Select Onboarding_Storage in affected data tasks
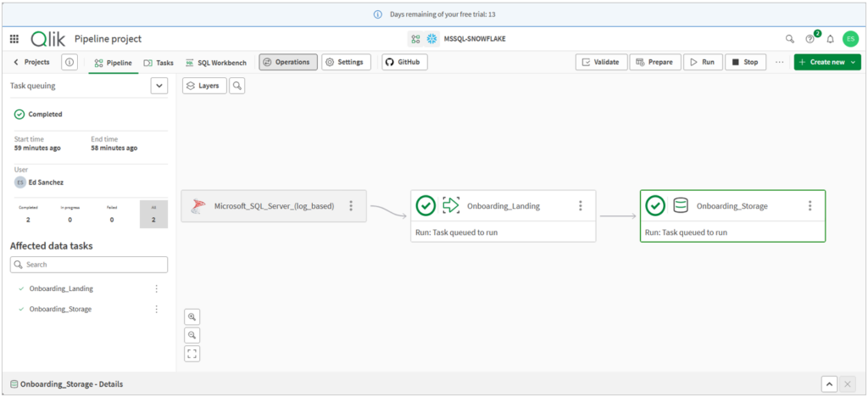The height and width of the screenshot is (397, 868). 60,309
